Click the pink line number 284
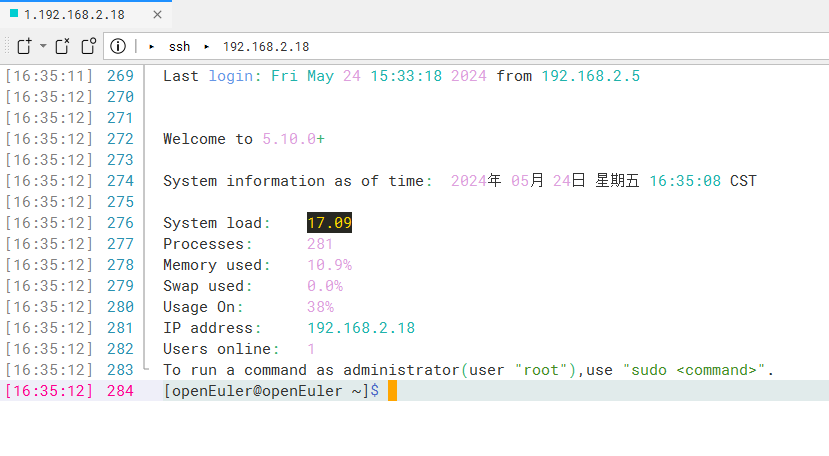Image resolution: width=829 pixels, height=456 pixels. (121, 391)
